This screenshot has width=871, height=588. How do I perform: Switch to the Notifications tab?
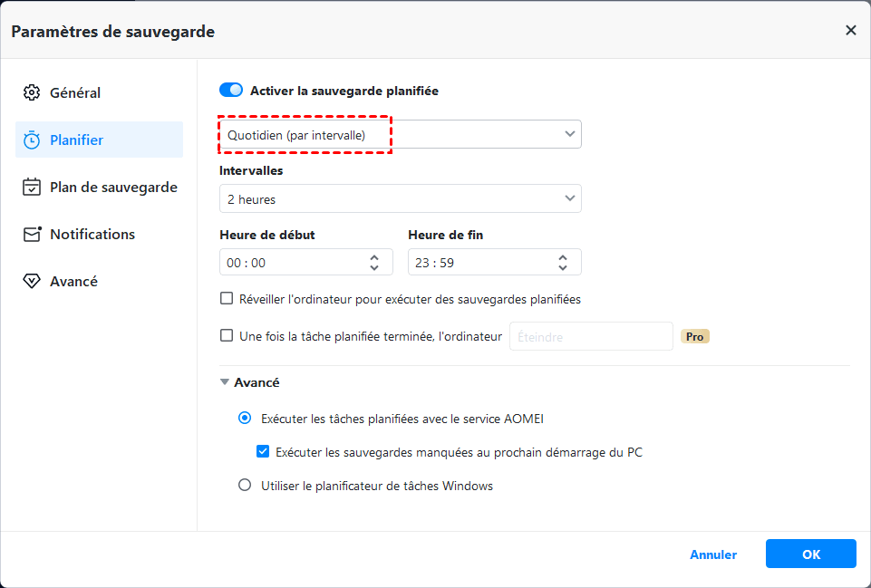(x=92, y=234)
